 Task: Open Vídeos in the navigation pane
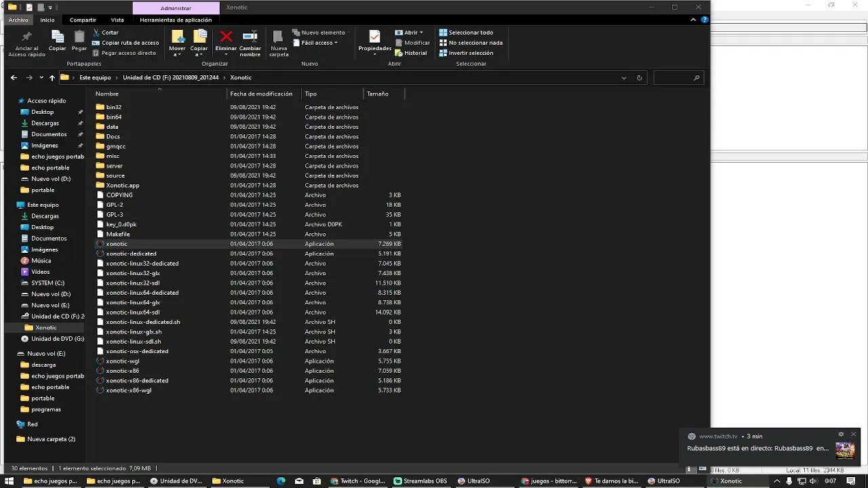[40, 272]
